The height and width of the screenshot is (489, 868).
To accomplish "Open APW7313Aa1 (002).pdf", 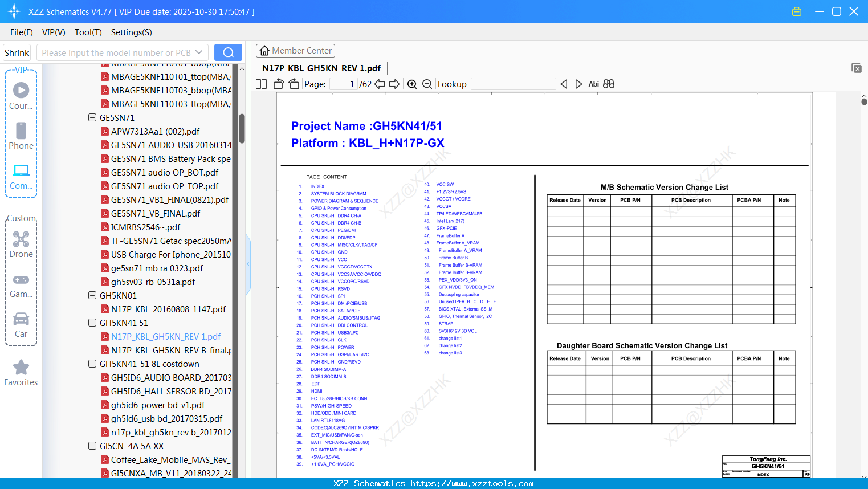I will pos(155,131).
